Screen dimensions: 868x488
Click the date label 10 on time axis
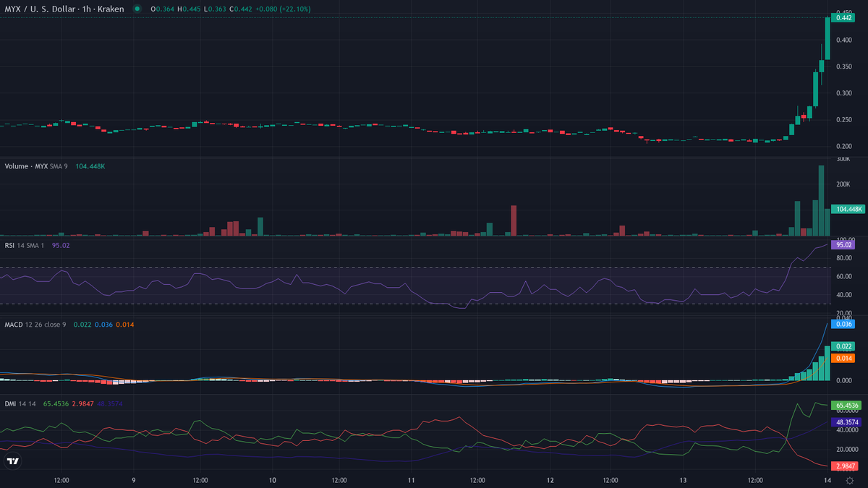tap(272, 479)
